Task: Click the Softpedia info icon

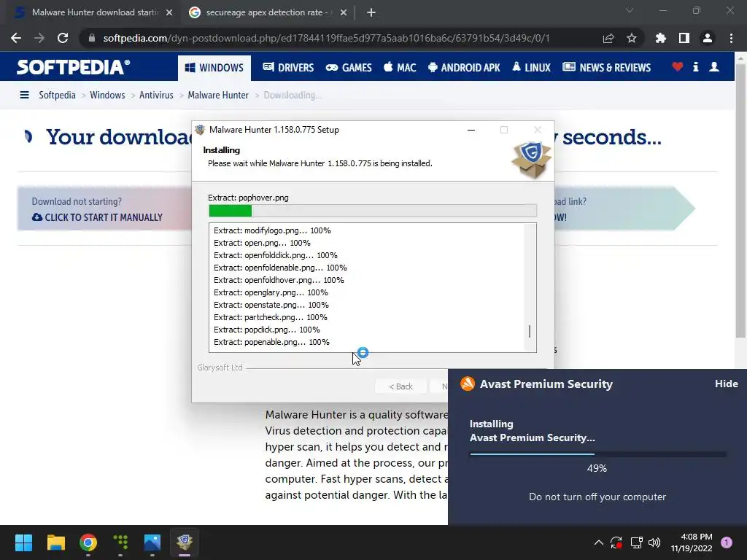Action: (x=695, y=66)
